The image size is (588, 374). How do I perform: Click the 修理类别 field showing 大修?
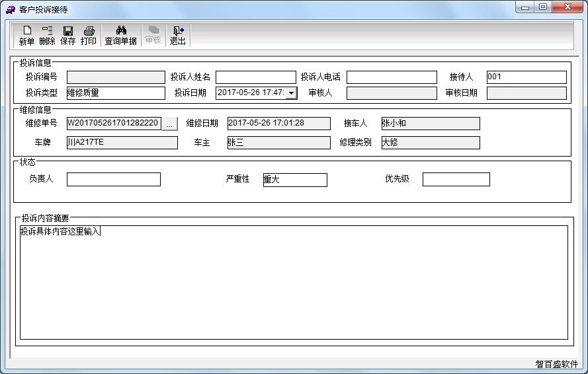pos(431,143)
